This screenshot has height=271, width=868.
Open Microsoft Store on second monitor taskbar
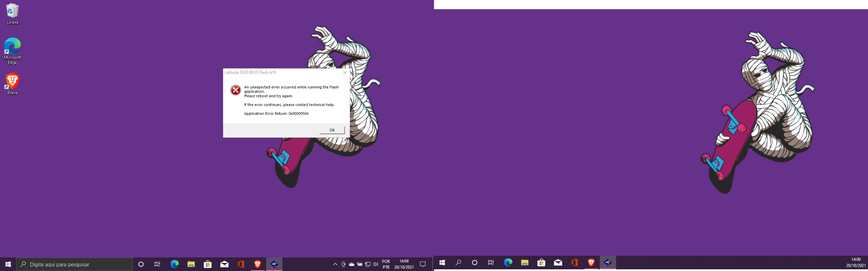tap(541, 263)
